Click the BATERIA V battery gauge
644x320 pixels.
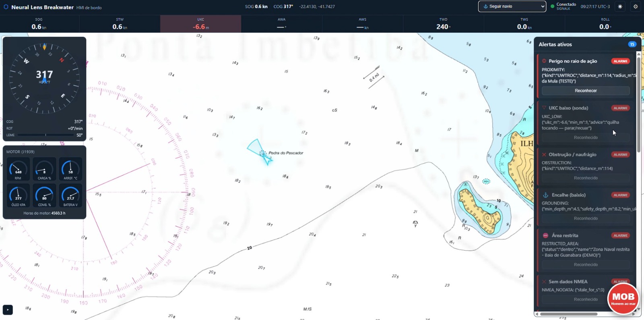(x=70, y=195)
